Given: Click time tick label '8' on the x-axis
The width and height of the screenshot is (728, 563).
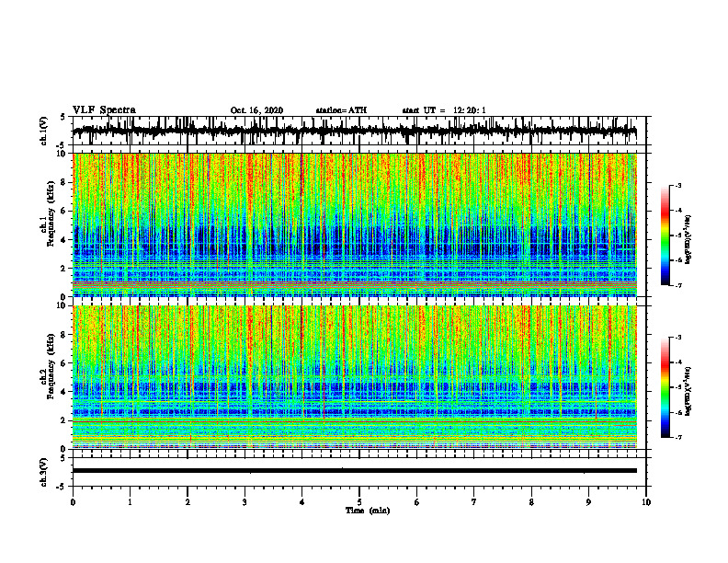Looking at the screenshot, I should click(x=531, y=502).
